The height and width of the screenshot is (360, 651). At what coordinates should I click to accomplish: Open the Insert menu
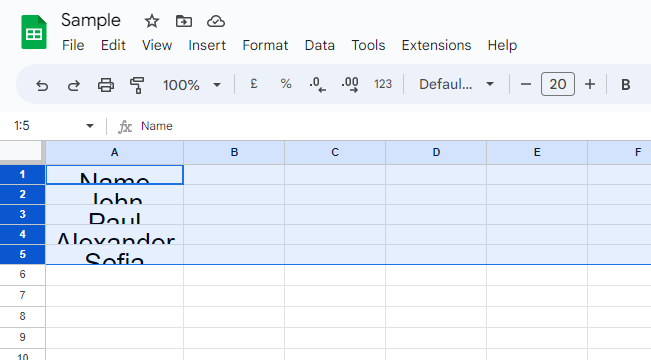click(x=207, y=45)
